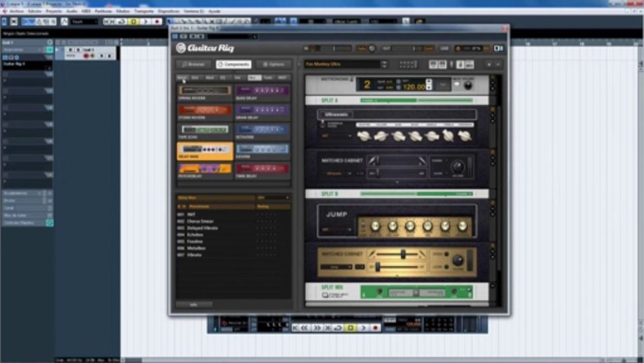The image size is (644, 363).
Task: Toggle the Split Mix module power button
Action: 492,286
